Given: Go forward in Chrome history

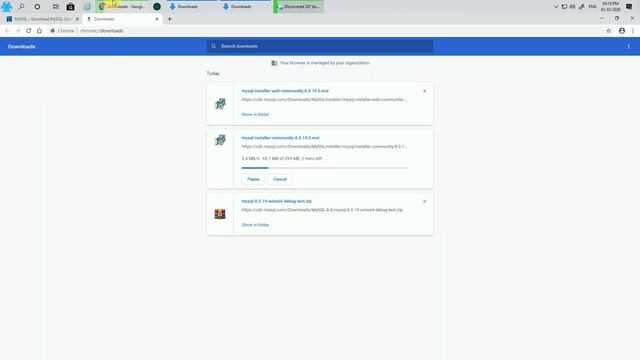Looking at the screenshot, I should point(18,31).
